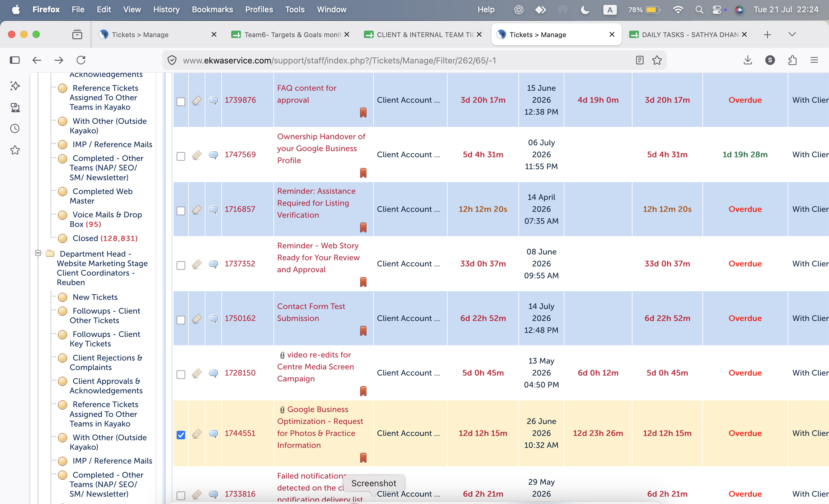Click the flag icon for ticket 1737352
829x504 pixels.
pyautogui.click(x=363, y=282)
